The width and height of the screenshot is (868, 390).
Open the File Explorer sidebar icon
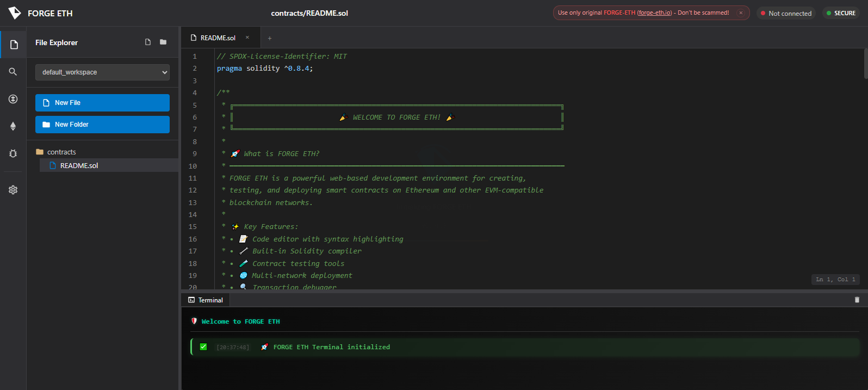[x=14, y=45]
